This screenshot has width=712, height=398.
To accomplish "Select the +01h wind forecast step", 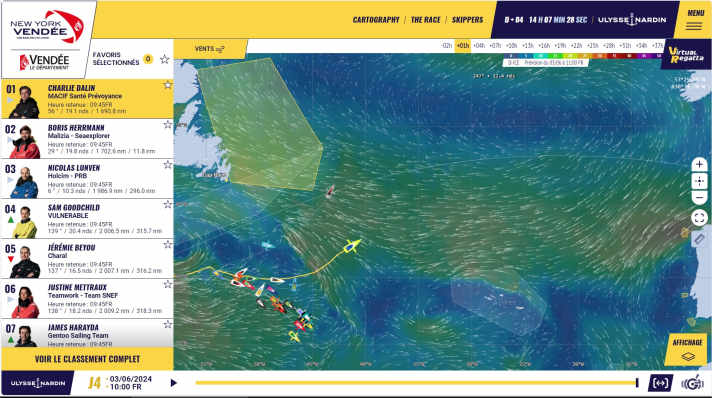I will (x=463, y=45).
